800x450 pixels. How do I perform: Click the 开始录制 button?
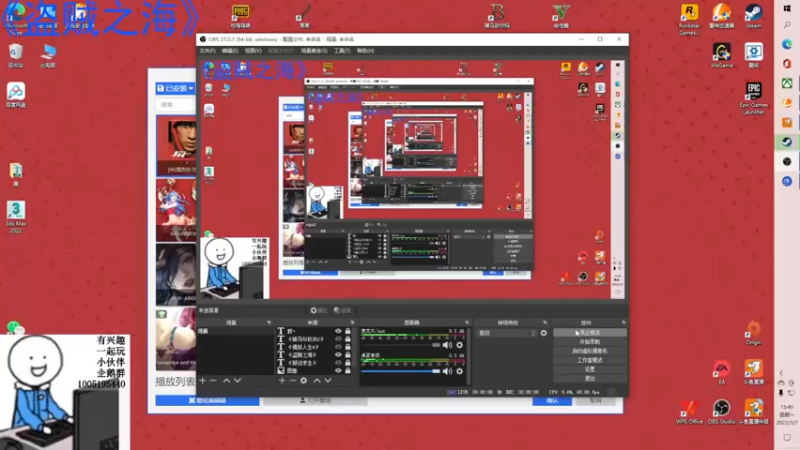click(x=590, y=342)
